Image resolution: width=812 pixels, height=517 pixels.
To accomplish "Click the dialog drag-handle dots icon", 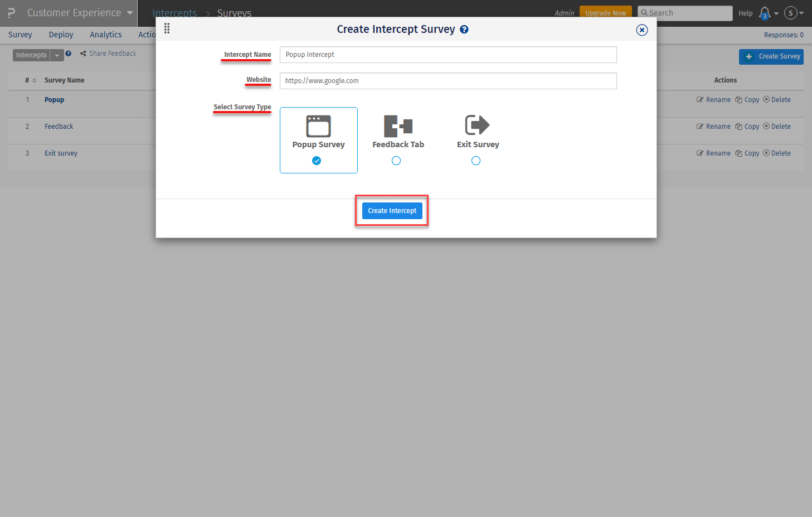I will 167,28.
